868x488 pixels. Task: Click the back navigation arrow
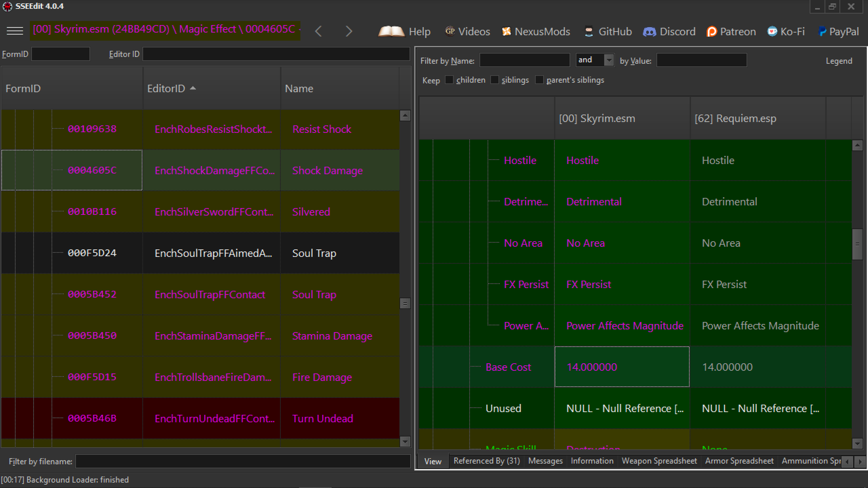[318, 32]
